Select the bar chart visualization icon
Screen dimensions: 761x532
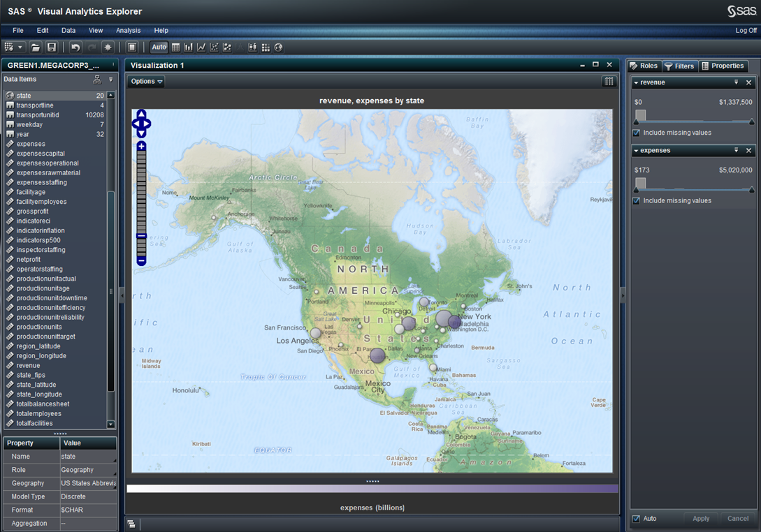(x=189, y=47)
